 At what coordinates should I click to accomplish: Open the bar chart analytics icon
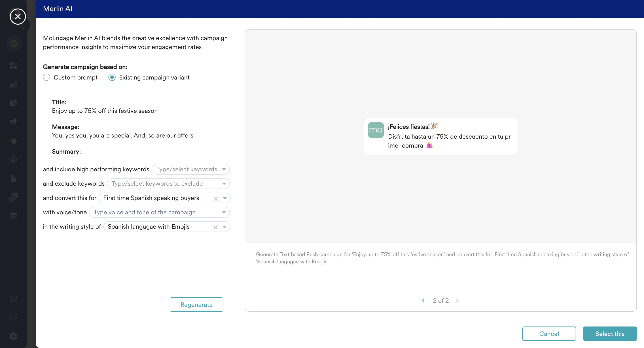[13, 85]
